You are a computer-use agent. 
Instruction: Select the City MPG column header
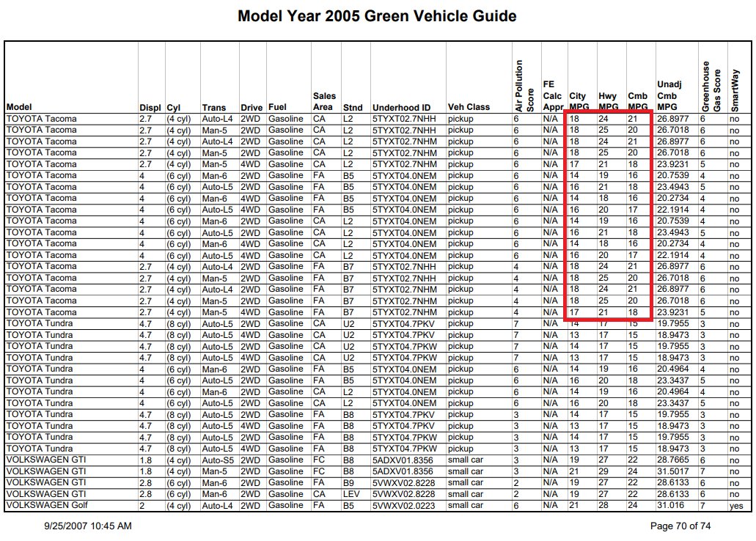[x=579, y=101]
